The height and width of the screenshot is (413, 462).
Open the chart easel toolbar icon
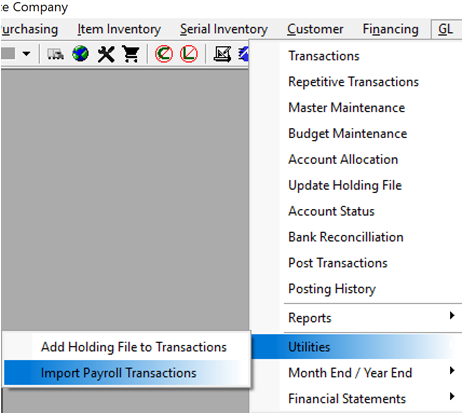click(222, 54)
